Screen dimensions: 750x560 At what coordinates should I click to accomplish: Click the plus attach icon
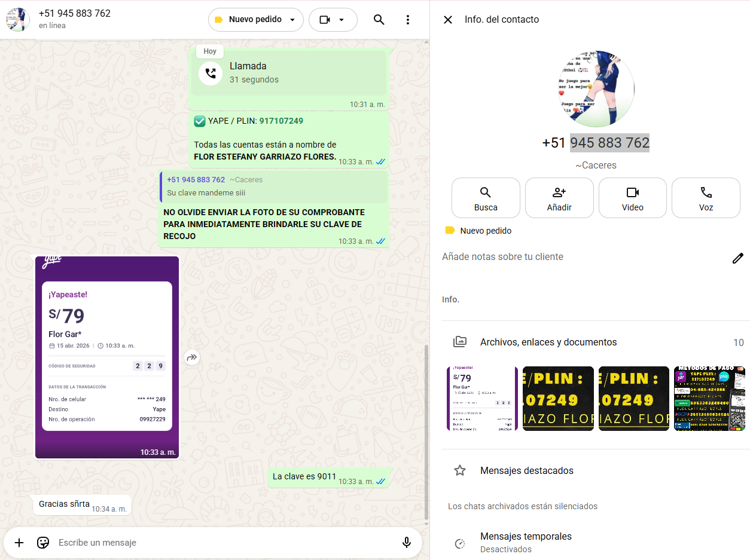(19, 543)
